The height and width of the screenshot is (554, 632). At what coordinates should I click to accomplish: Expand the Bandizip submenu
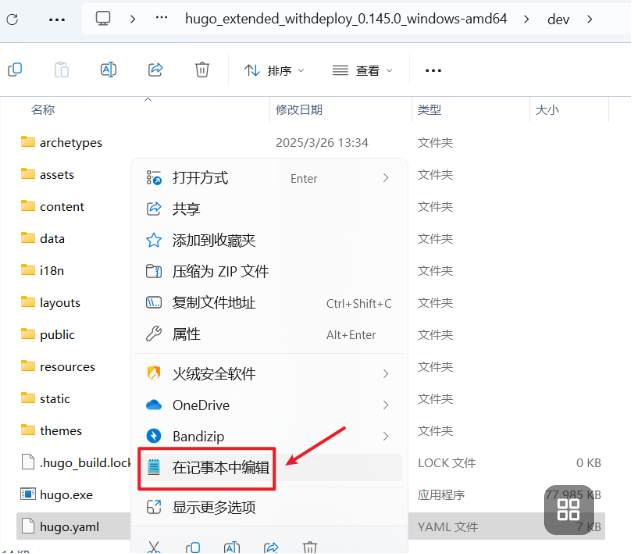pyautogui.click(x=269, y=436)
